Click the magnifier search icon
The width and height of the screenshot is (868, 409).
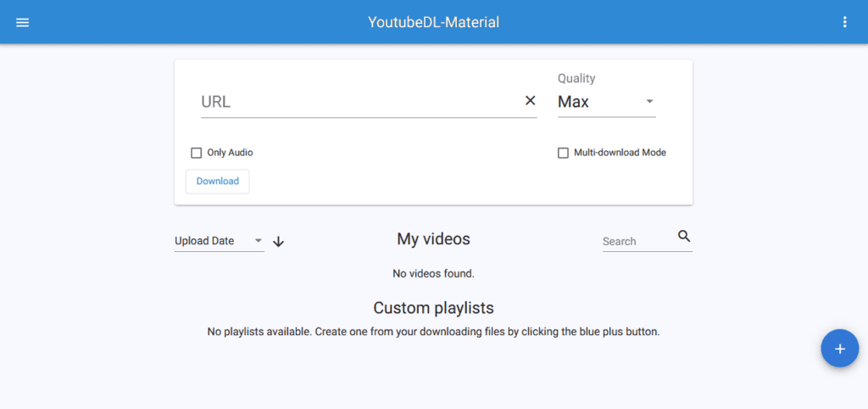pos(684,236)
